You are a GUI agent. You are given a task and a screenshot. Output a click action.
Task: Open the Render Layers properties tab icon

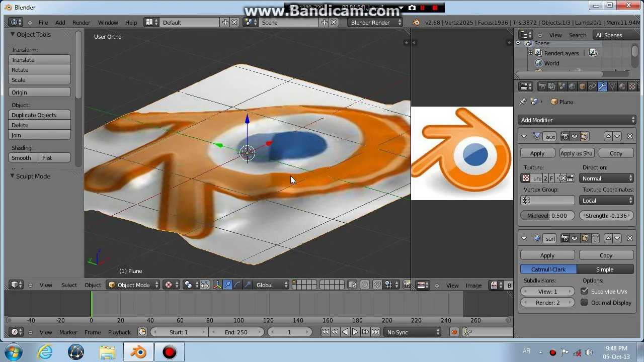[x=552, y=86]
